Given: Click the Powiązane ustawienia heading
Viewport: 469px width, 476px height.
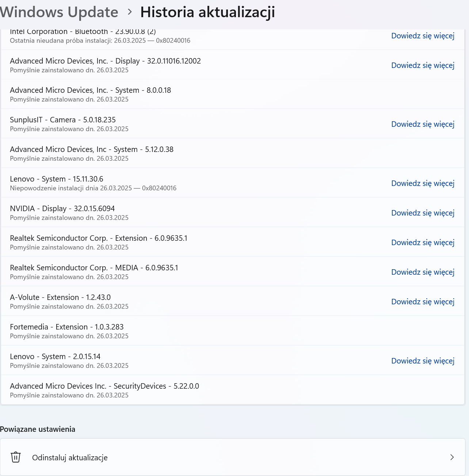Looking at the screenshot, I should click(x=38, y=429).
